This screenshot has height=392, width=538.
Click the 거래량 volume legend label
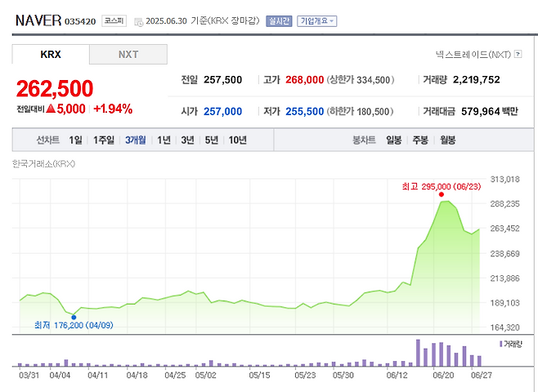point(513,344)
